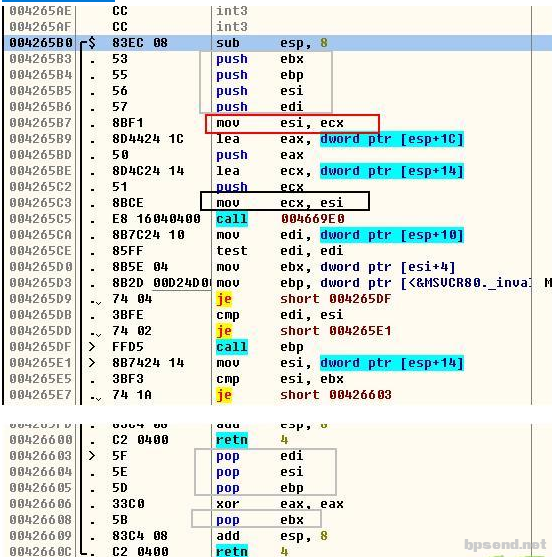Click hex bytes '83EC 08'

point(140,43)
